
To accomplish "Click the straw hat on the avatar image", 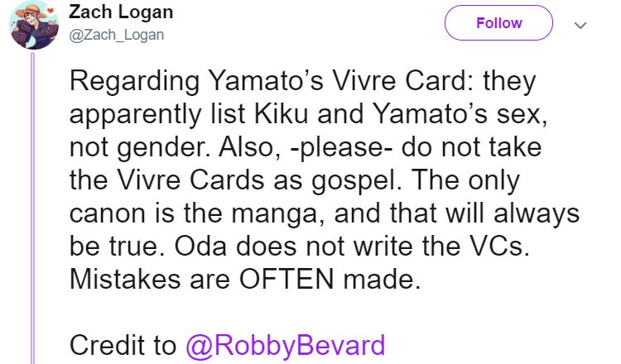I will click(x=25, y=12).
